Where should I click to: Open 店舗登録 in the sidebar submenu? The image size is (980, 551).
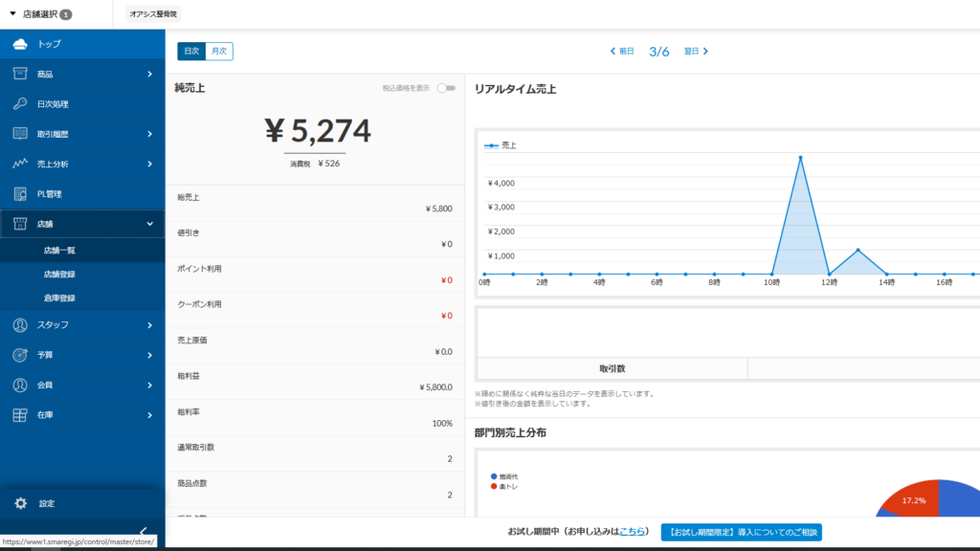(x=59, y=275)
